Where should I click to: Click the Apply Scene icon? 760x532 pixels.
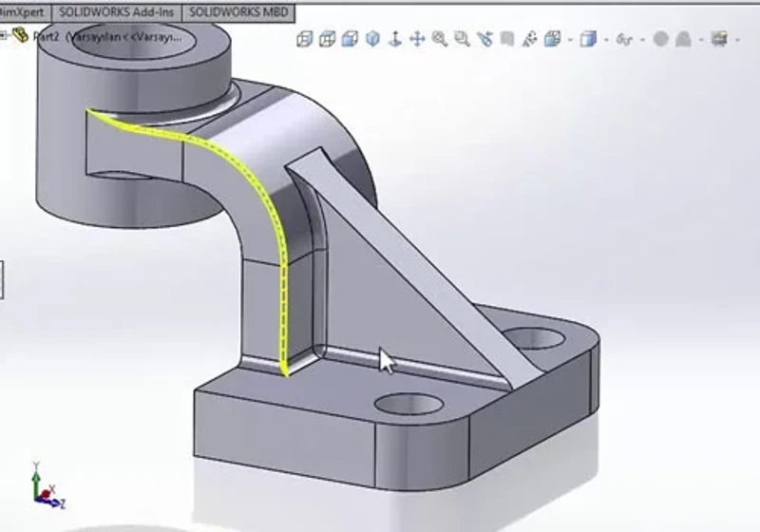point(683,39)
